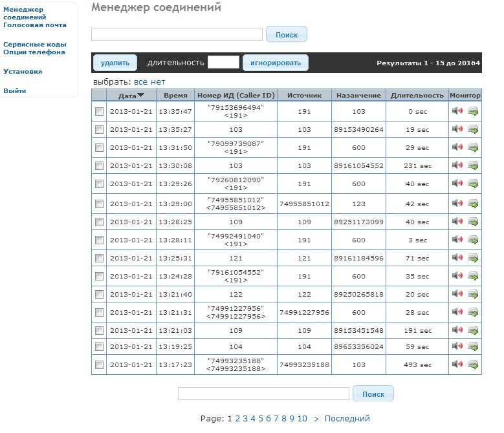The width and height of the screenshot is (504, 433).
Task: Tick the checkbox for the 13:35:47 call
Action: (99, 112)
